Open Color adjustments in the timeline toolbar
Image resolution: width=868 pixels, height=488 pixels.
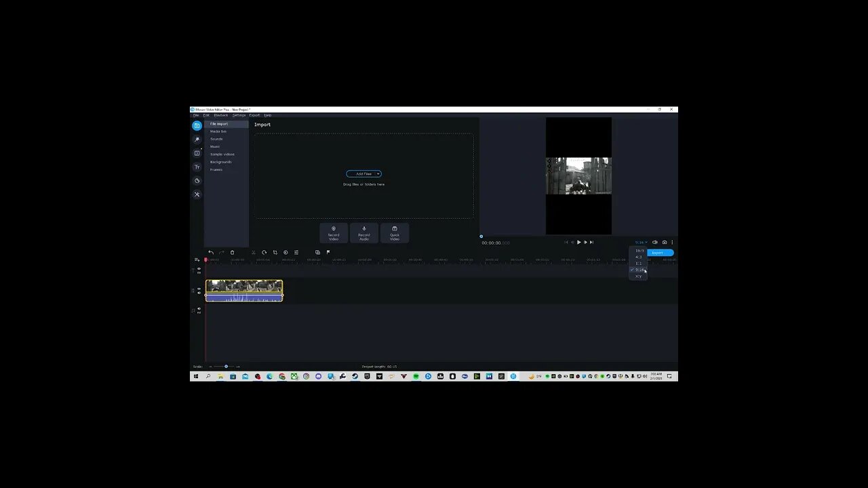[285, 252]
